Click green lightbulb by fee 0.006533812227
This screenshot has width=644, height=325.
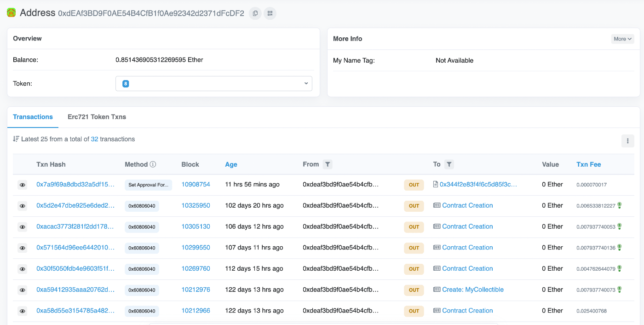click(x=620, y=205)
